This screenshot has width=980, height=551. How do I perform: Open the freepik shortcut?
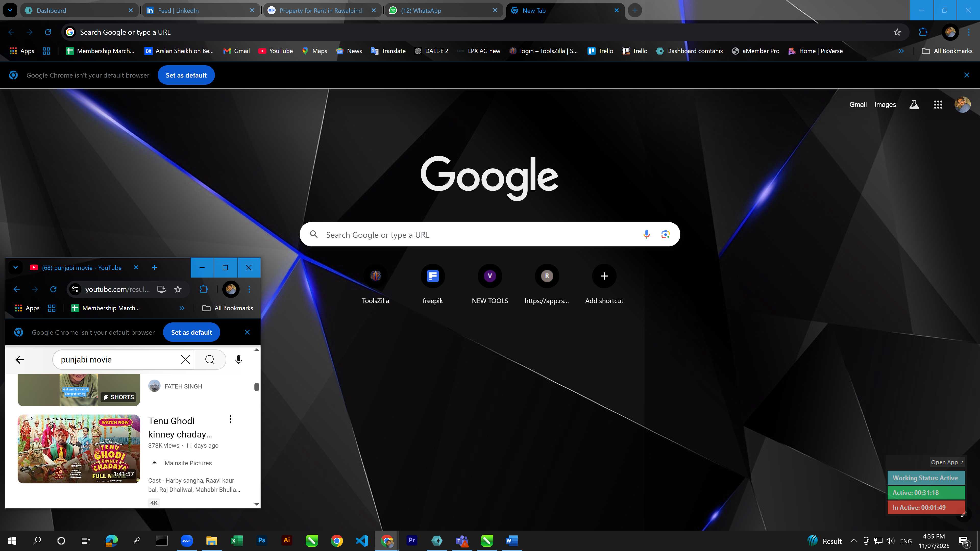coord(433,284)
